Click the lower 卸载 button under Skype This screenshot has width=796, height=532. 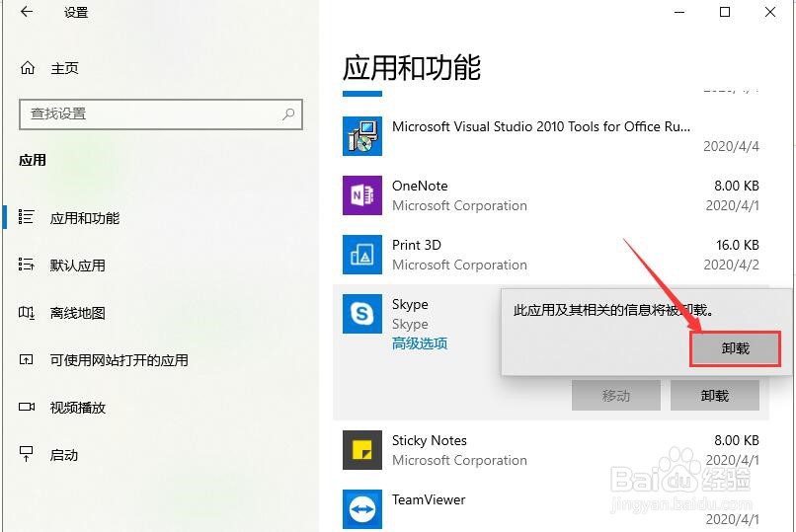click(x=715, y=395)
